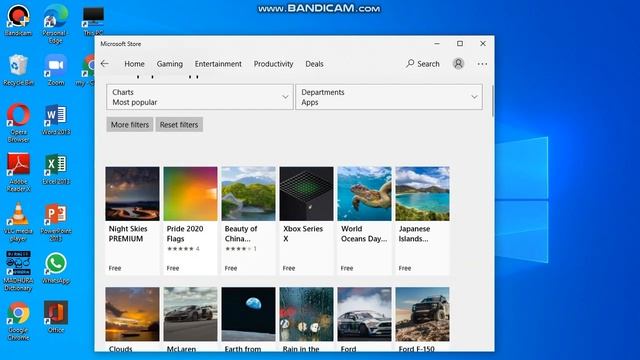Viewport: 640px width, 360px height.
Task: Switch to the Home tab
Action: (134, 64)
